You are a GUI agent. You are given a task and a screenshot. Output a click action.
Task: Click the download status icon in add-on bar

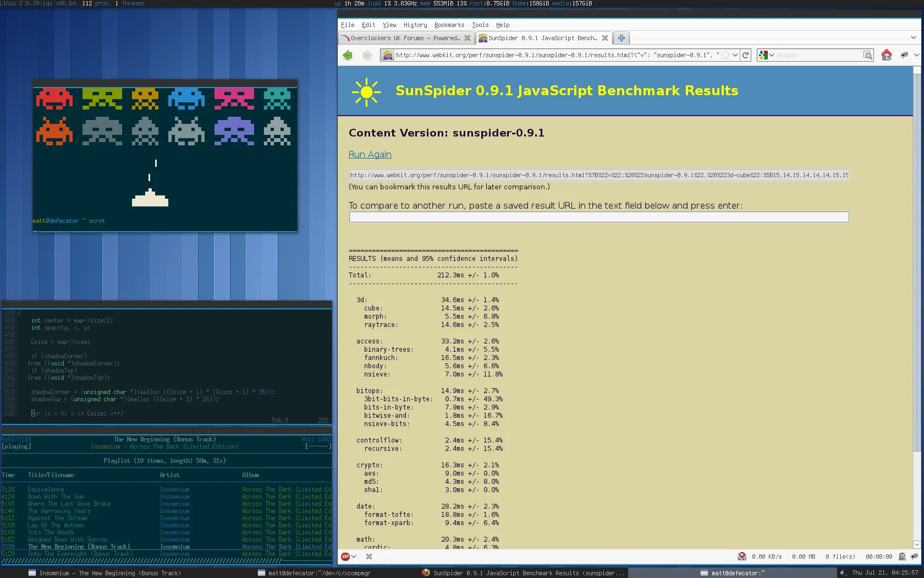point(742,557)
